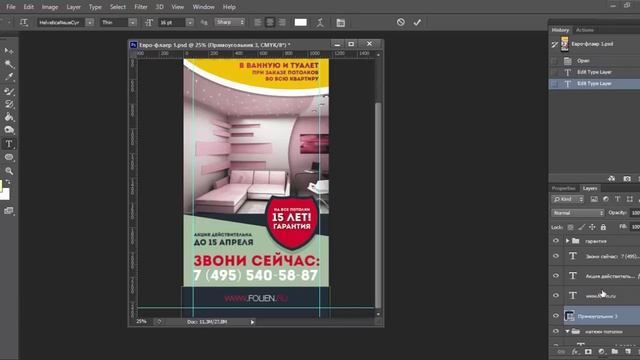Image resolution: width=640 pixels, height=360 pixels.
Task: Hide the 'Акция действительна' text layer
Action: pos(556,276)
